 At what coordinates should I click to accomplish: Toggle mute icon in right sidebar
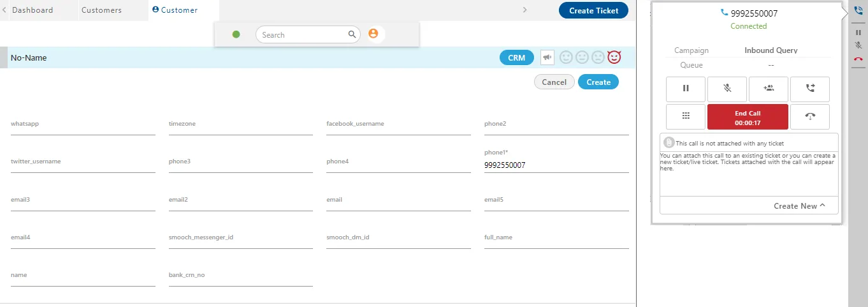click(858, 45)
